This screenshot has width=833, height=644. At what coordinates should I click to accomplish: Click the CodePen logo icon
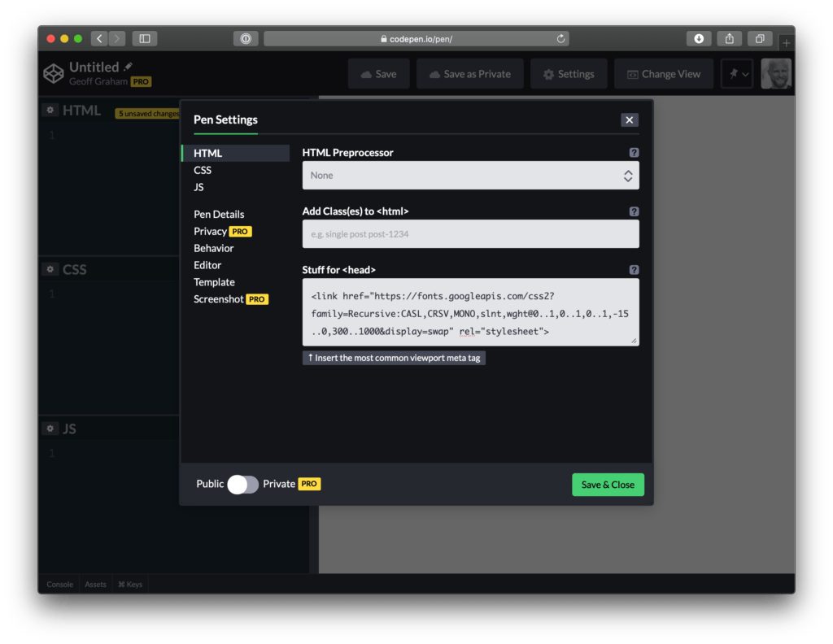[x=54, y=74]
